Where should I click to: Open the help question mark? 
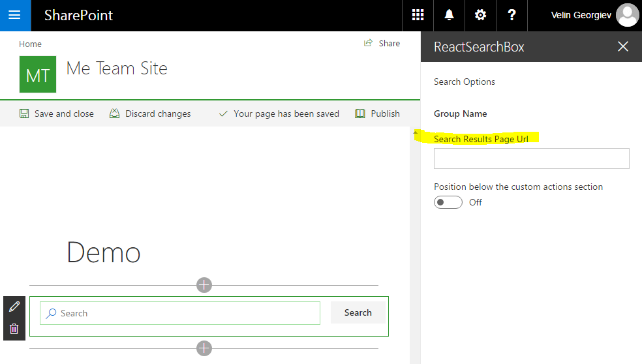512,15
